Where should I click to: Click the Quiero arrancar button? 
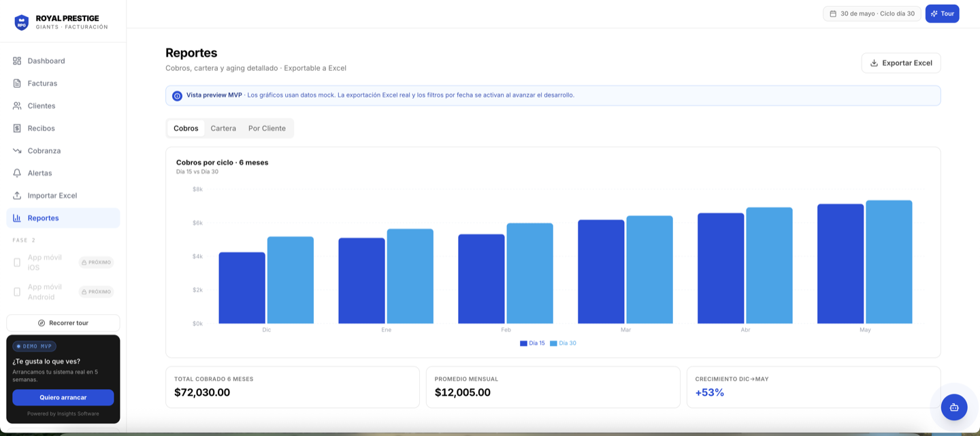pyautogui.click(x=63, y=397)
